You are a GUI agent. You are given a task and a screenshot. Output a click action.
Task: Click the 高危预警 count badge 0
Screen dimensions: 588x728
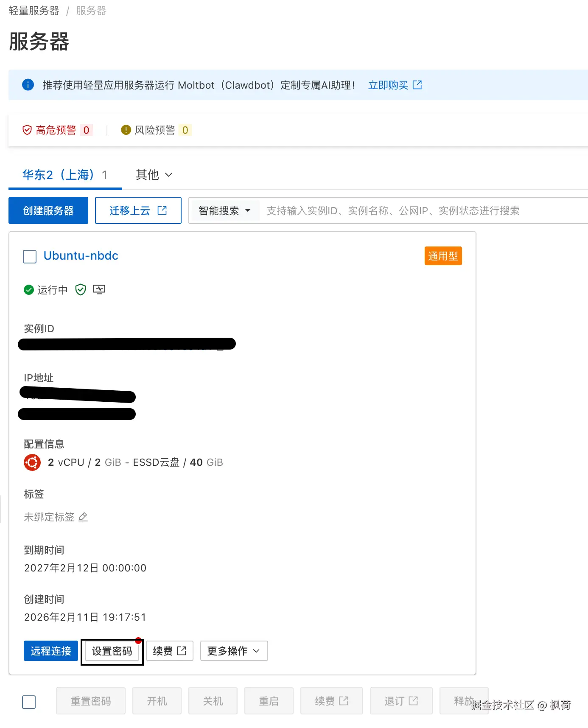[x=86, y=130]
